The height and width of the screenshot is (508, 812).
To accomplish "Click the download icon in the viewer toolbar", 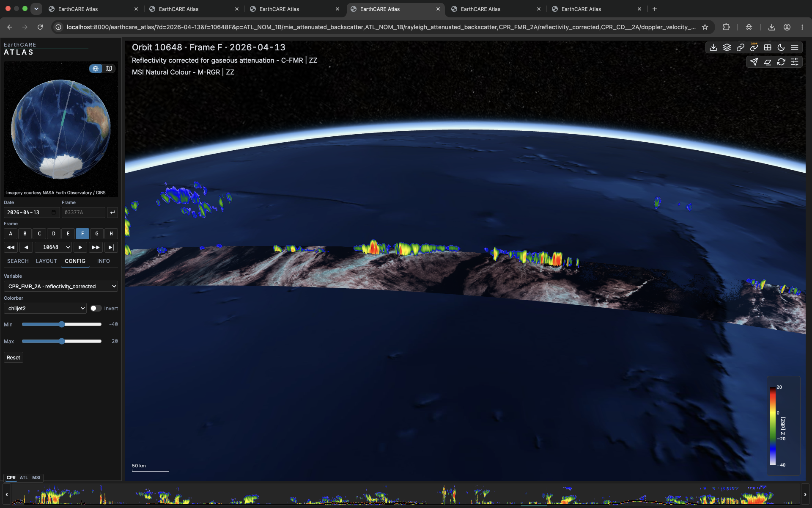I will pyautogui.click(x=713, y=47).
